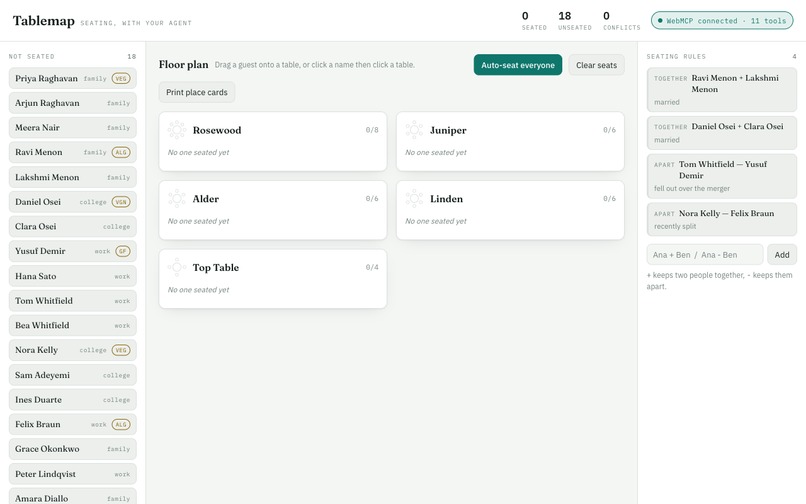Click the Top Table seat icon
The image size is (806, 504).
tap(177, 267)
